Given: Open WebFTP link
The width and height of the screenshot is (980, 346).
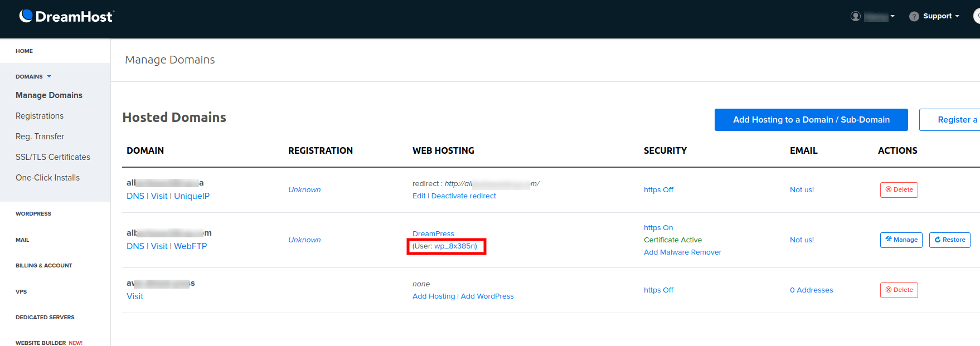Looking at the screenshot, I should 191,246.
